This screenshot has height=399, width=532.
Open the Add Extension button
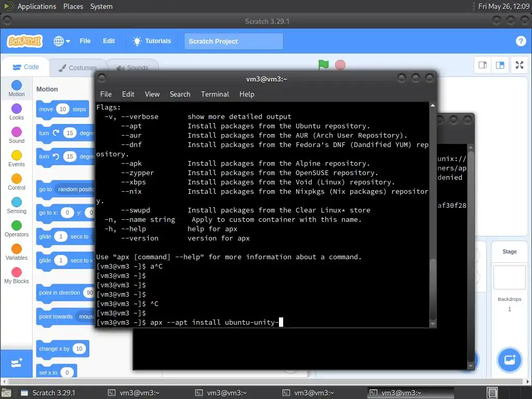(16, 363)
